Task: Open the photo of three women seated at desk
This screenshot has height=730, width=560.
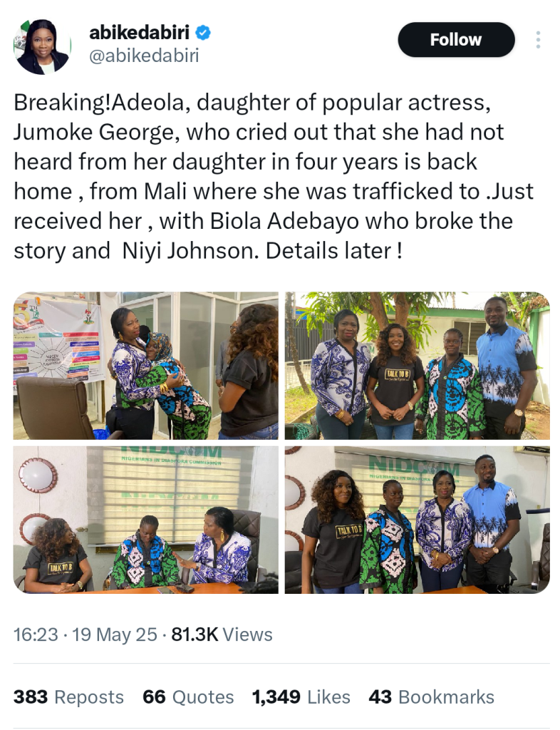Action: coord(145,520)
